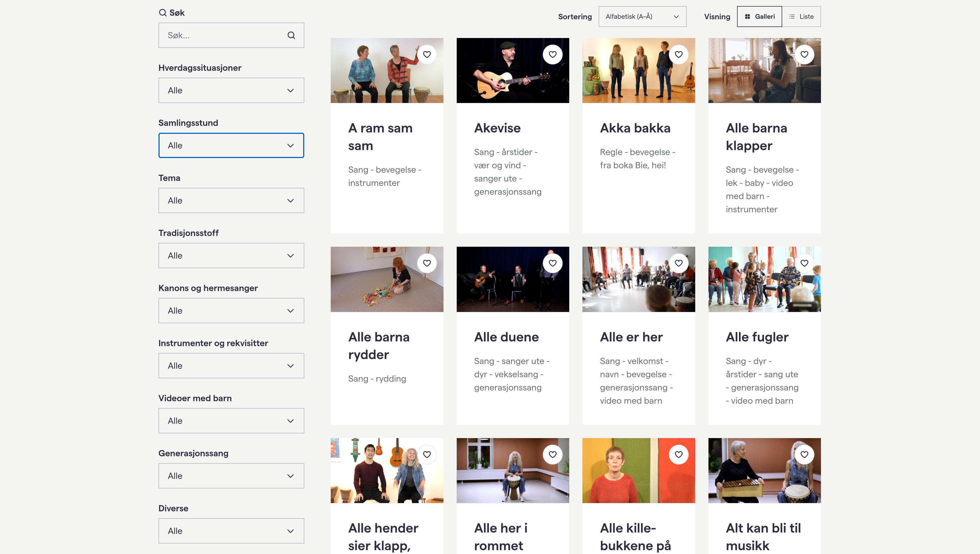Heart the Alle barna klapper card
Viewport: 980px width, 554px height.
(x=804, y=55)
